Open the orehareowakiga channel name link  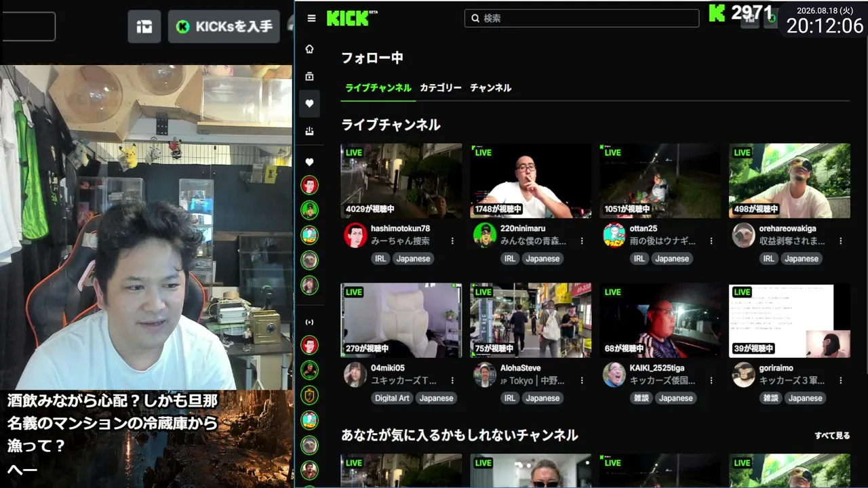coord(788,228)
